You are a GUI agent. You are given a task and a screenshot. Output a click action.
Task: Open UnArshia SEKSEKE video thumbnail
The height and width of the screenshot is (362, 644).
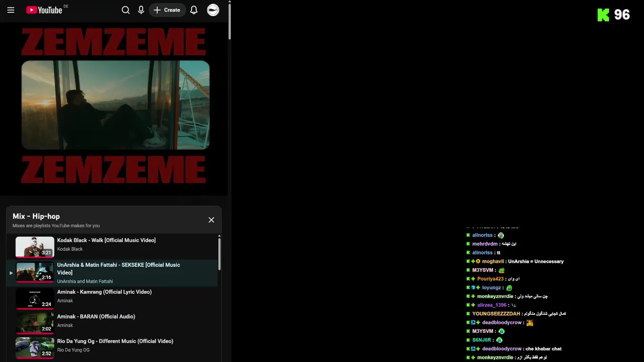pos(35,272)
